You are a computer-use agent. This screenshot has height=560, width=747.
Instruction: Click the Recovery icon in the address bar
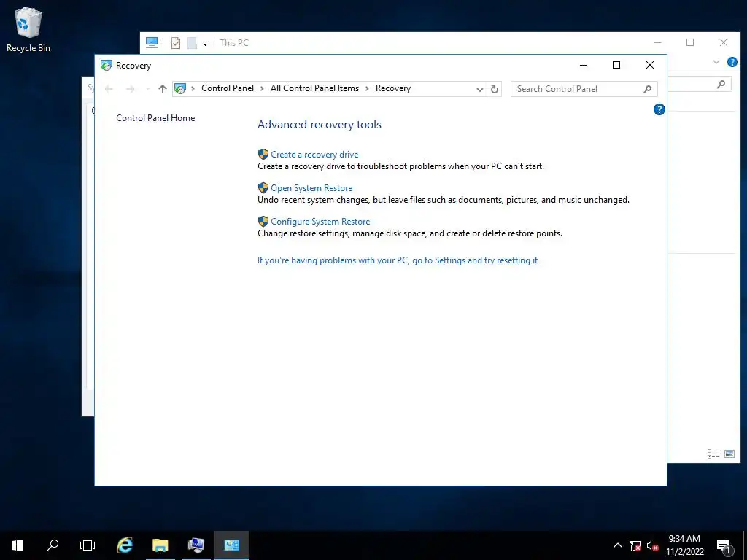[180, 88]
